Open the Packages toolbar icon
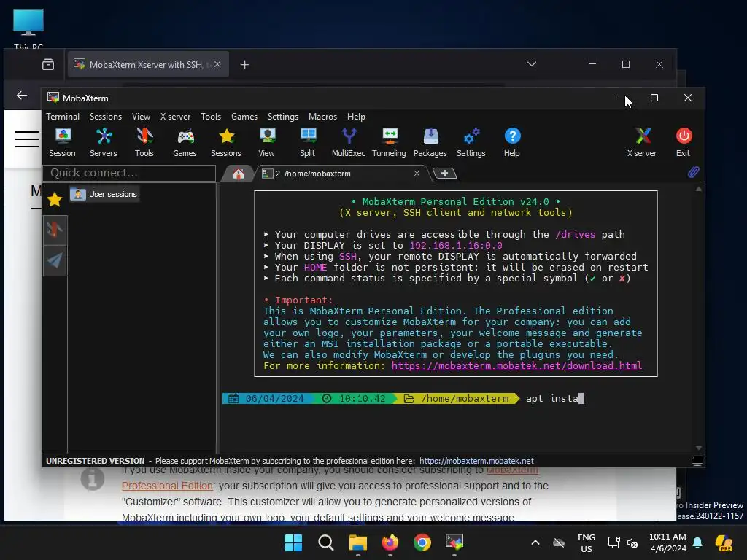This screenshot has height=560, width=747. point(430,142)
